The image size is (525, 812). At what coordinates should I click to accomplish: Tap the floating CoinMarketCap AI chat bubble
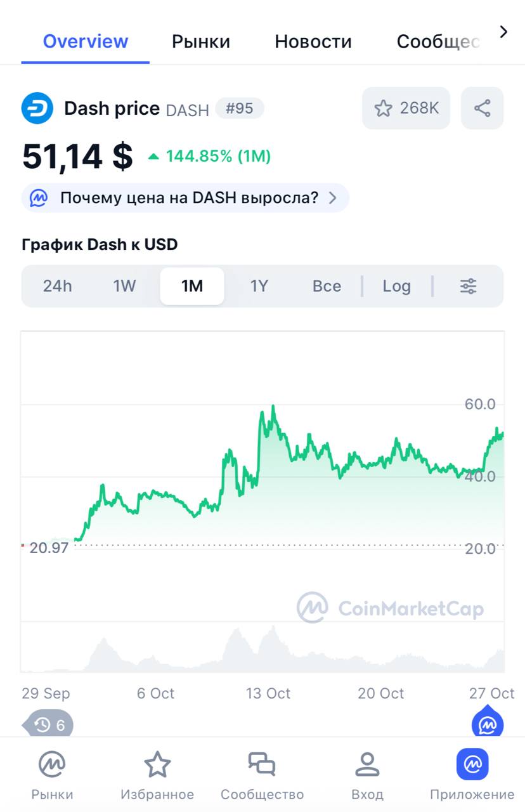[487, 723]
